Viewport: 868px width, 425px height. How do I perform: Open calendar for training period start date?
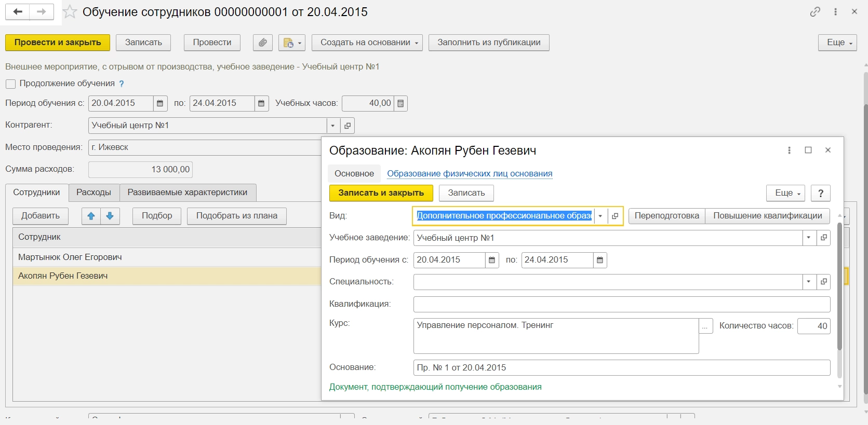click(x=160, y=103)
